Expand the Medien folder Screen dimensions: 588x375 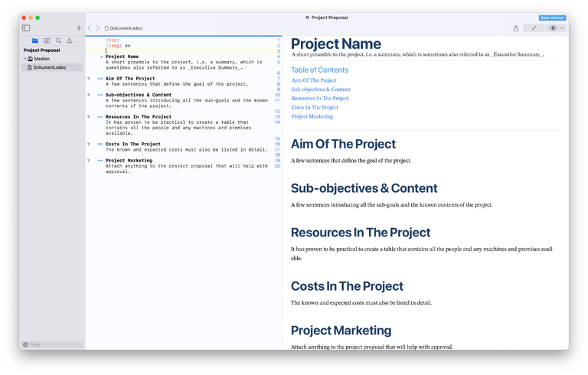click(25, 59)
